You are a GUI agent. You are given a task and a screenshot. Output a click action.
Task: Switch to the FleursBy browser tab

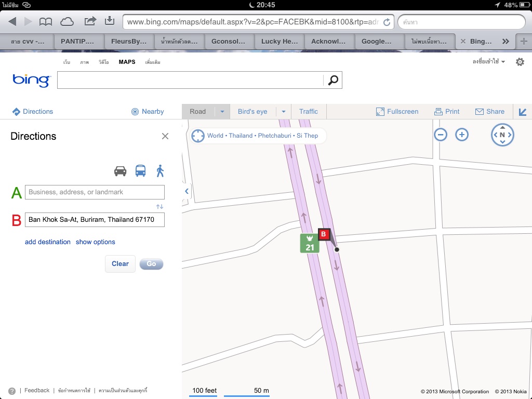(129, 42)
